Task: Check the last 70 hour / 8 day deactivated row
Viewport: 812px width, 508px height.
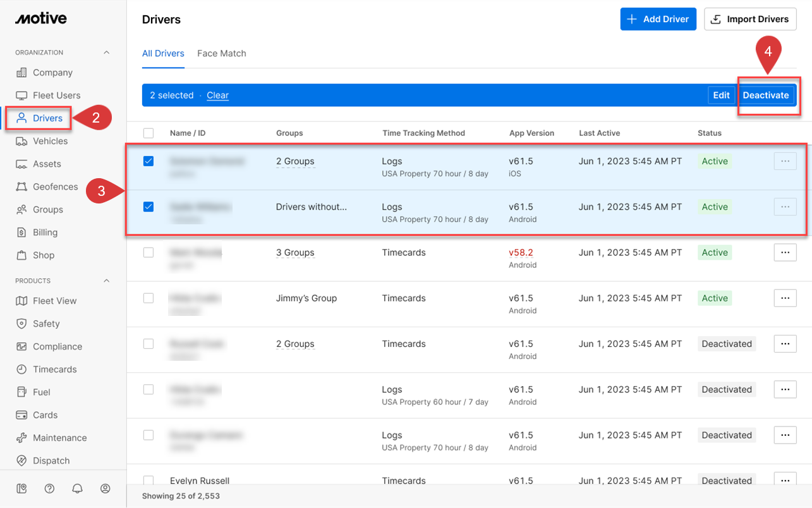Action: point(148,435)
